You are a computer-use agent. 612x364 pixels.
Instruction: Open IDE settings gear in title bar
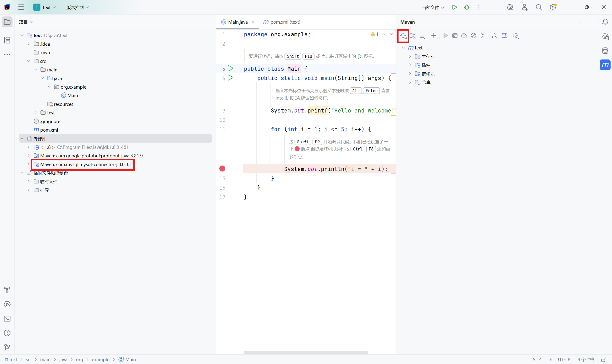pos(553,7)
